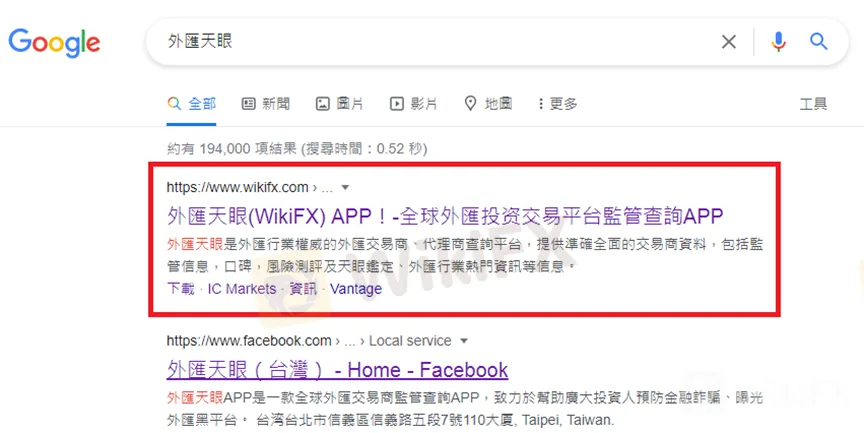Select the 全部 tab

click(192, 104)
